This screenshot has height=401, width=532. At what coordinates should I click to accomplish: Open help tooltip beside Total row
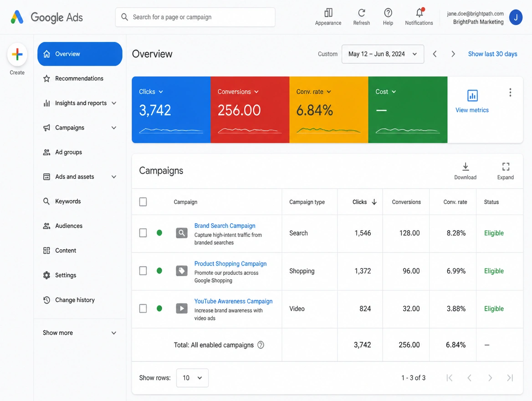[x=261, y=345]
